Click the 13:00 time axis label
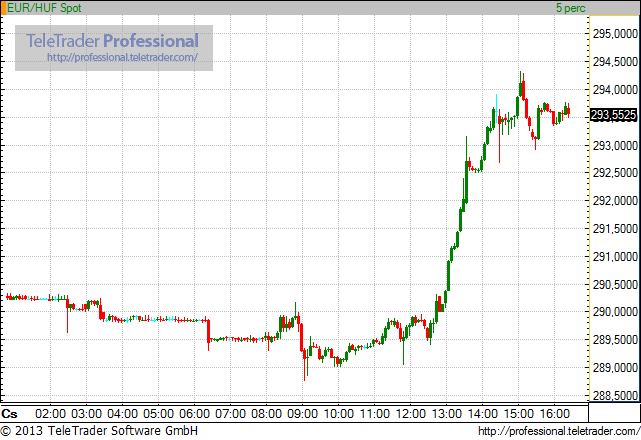The image size is (641, 440). [x=446, y=413]
